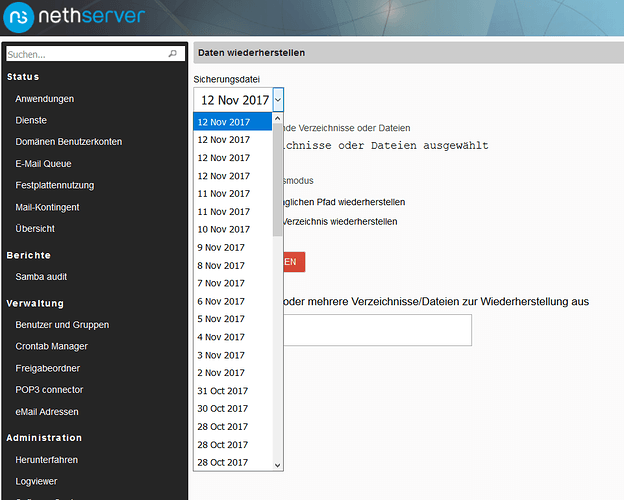Select the 3 Nov 2017 backup
Screen dimensions: 624x500
pos(233,355)
